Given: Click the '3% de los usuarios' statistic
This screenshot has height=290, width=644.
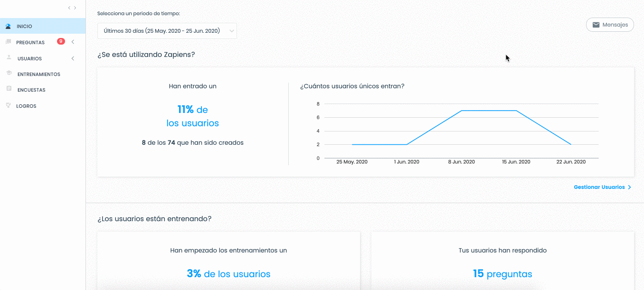Looking at the screenshot, I should click(x=228, y=274).
